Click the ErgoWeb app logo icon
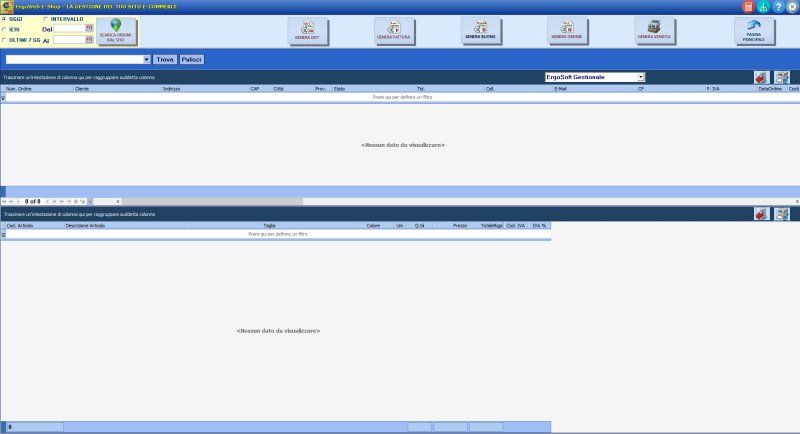Image resolution: width=800 pixels, height=434 pixels. [7, 7]
